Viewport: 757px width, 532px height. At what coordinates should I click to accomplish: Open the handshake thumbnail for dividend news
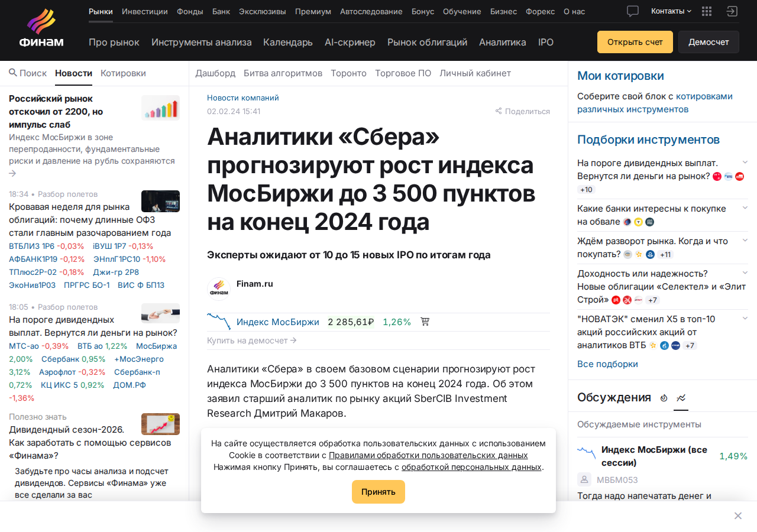click(x=160, y=313)
